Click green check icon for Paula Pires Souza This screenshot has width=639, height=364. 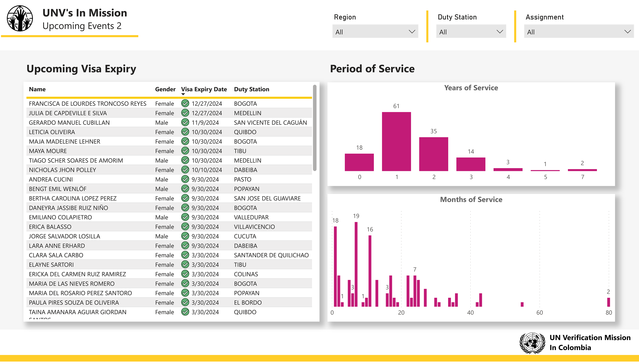click(185, 302)
